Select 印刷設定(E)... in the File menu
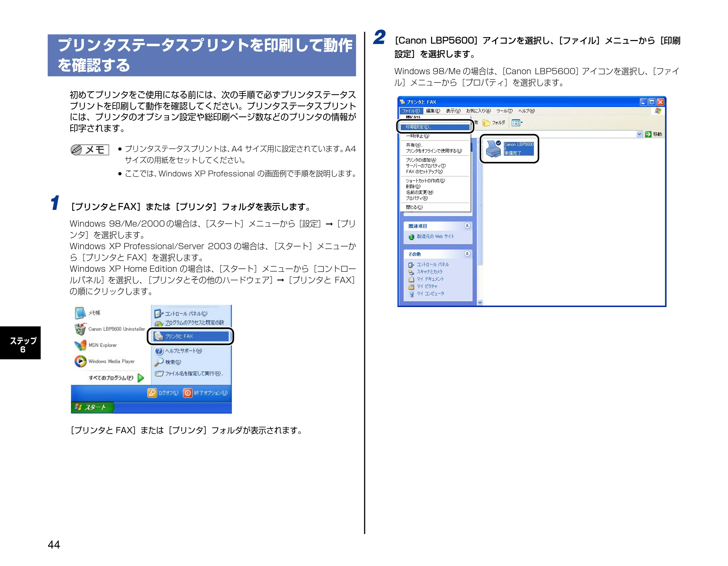The width and height of the screenshot is (728, 566). (435, 127)
